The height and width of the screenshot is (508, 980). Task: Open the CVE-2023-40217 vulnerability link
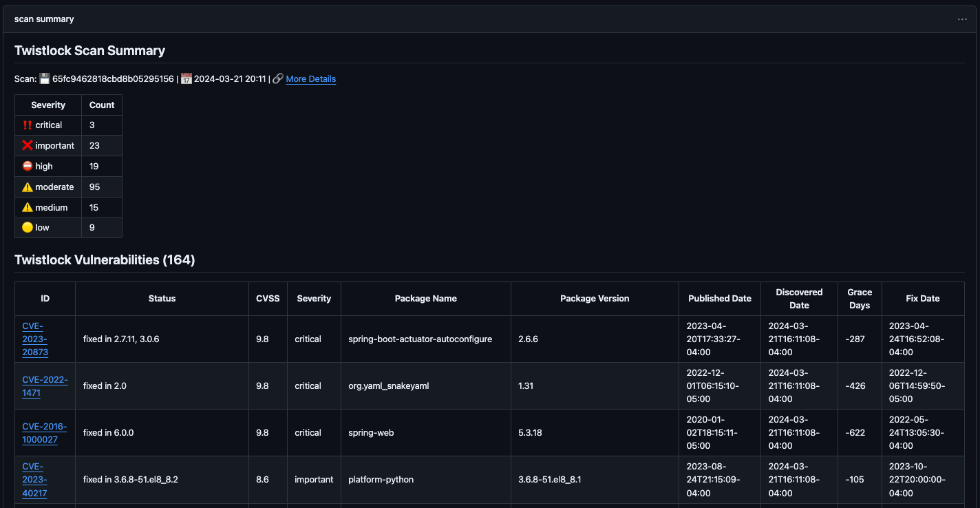(34, 480)
